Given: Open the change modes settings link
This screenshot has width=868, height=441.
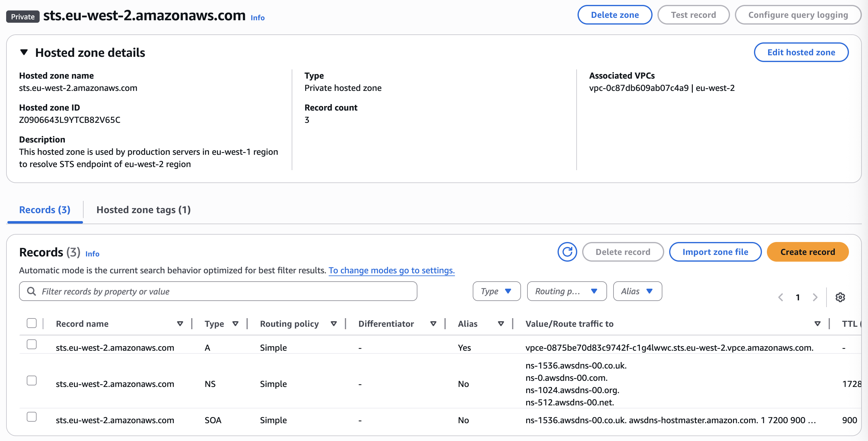Looking at the screenshot, I should click(x=391, y=270).
